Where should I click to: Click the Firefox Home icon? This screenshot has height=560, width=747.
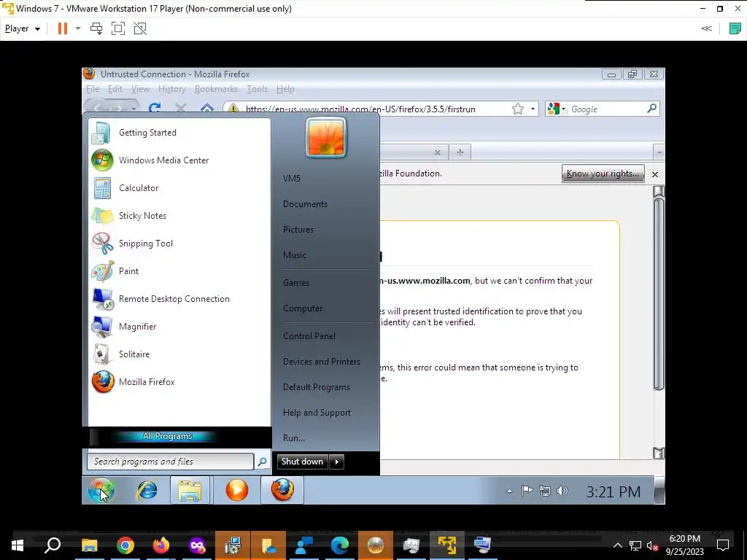pos(206,109)
